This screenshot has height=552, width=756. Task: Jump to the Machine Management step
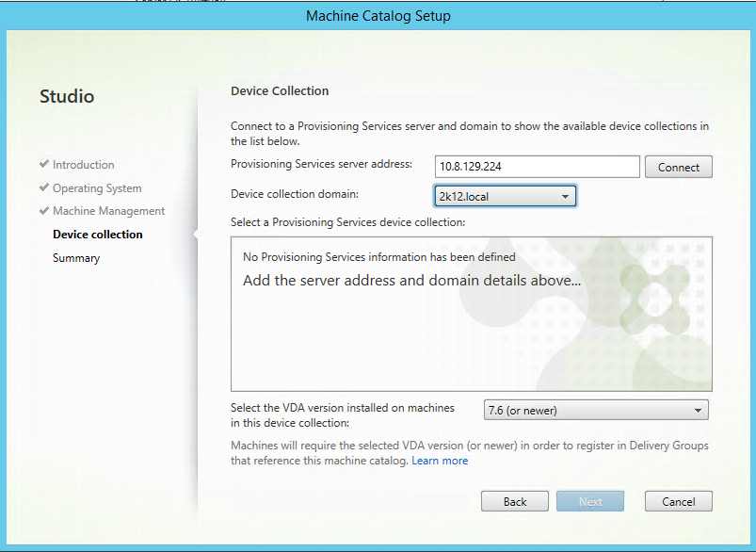[108, 211]
